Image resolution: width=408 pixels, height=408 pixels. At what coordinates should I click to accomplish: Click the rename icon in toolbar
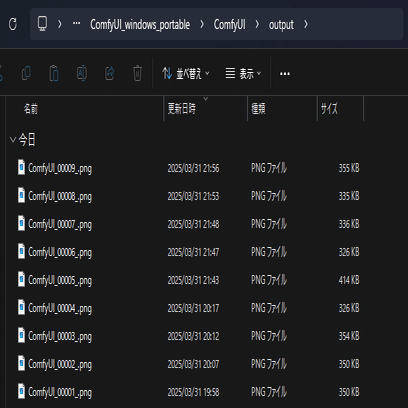(82, 73)
